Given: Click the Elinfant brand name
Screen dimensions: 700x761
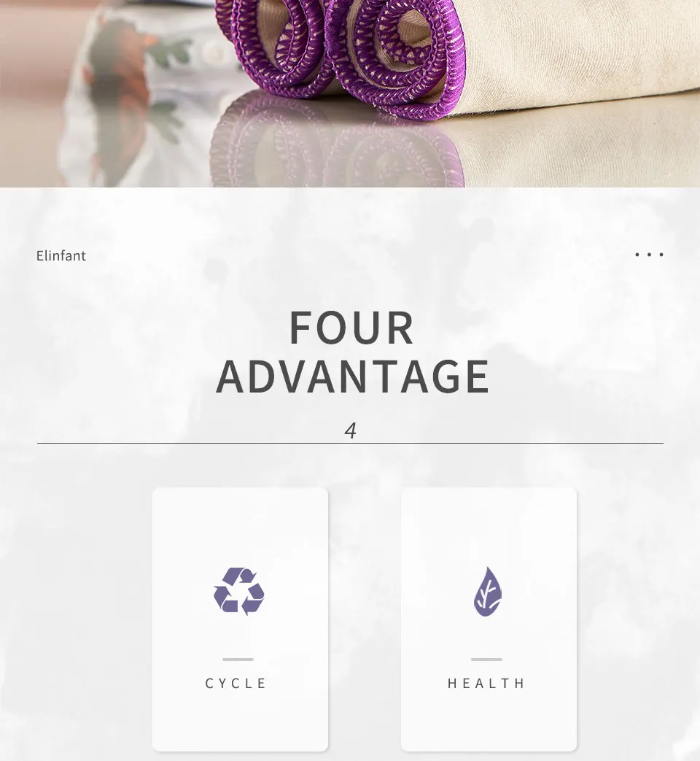Looking at the screenshot, I should tap(61, 256).
